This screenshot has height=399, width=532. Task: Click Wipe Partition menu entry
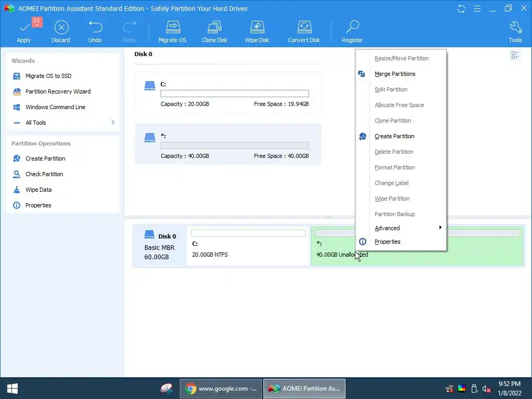tap(401, 199)
